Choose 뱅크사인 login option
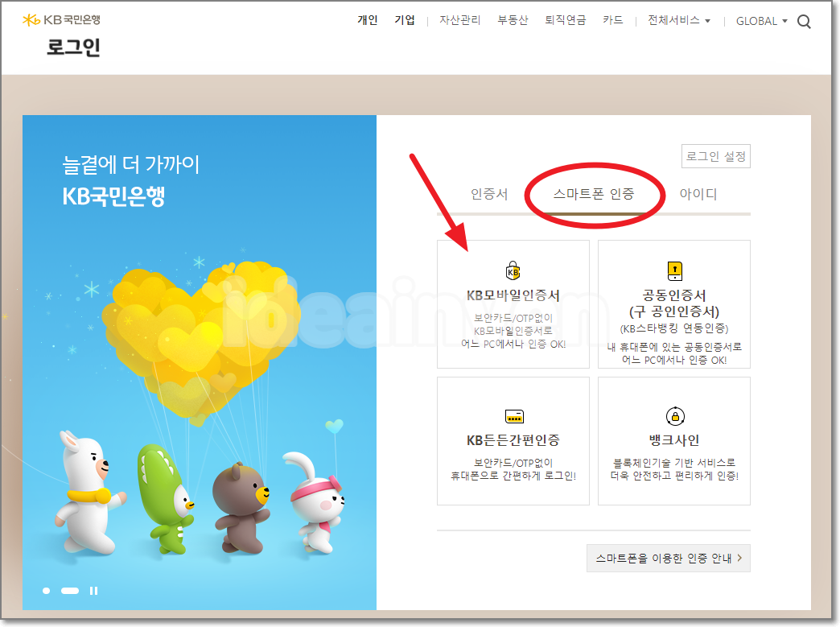840x627 pixels. (674, 441)
